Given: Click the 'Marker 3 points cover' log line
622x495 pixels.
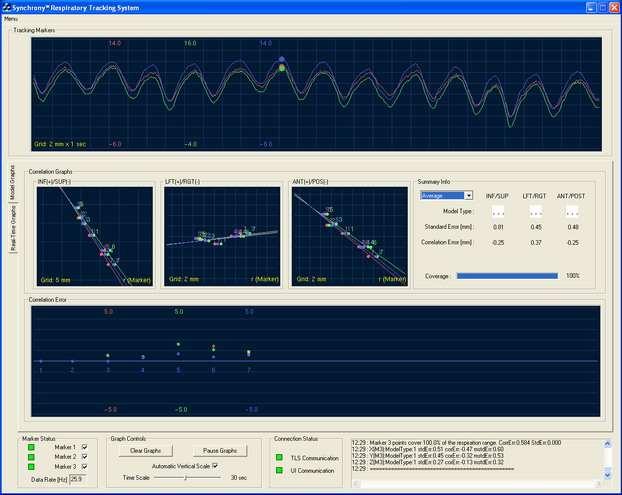Looking at the screenshot, I should tap(457, 442).
